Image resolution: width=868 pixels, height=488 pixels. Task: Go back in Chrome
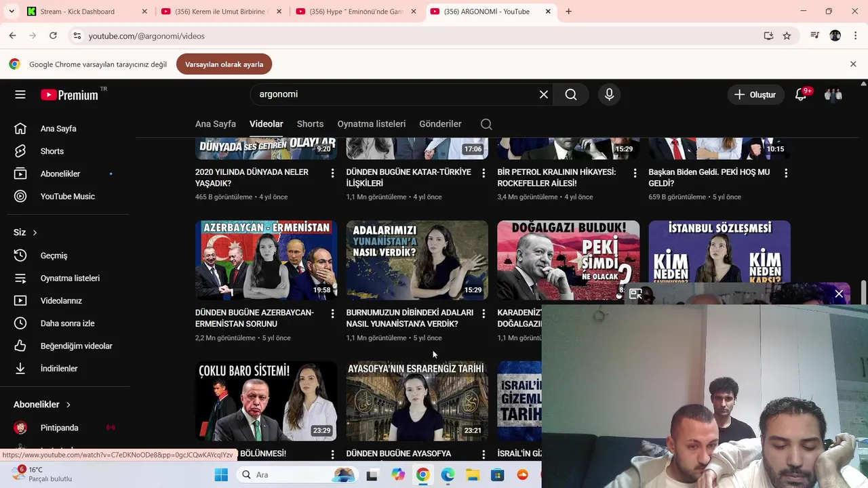point(12,36)
